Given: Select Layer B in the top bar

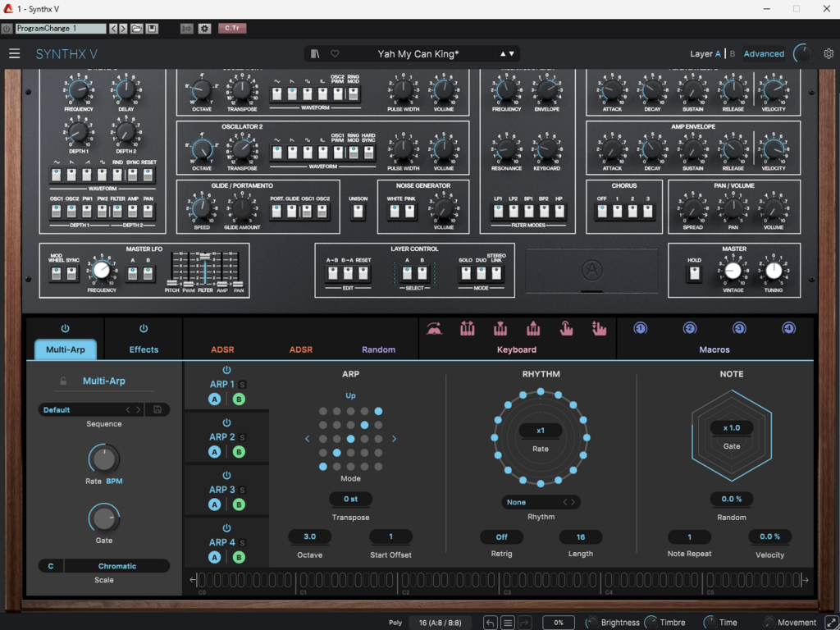Looking at the screenshot, I should pyautogui.click(x=733, y=53).
